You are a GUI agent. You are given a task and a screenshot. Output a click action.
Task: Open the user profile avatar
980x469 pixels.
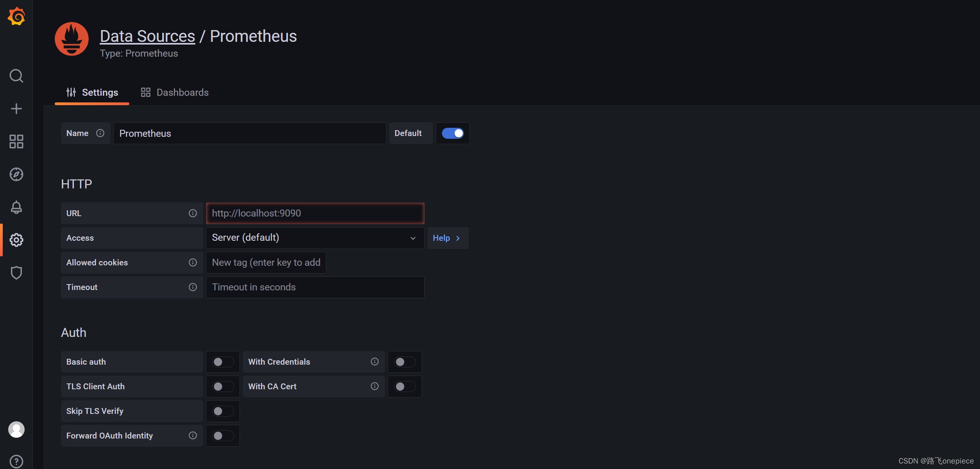click(16, 430)
